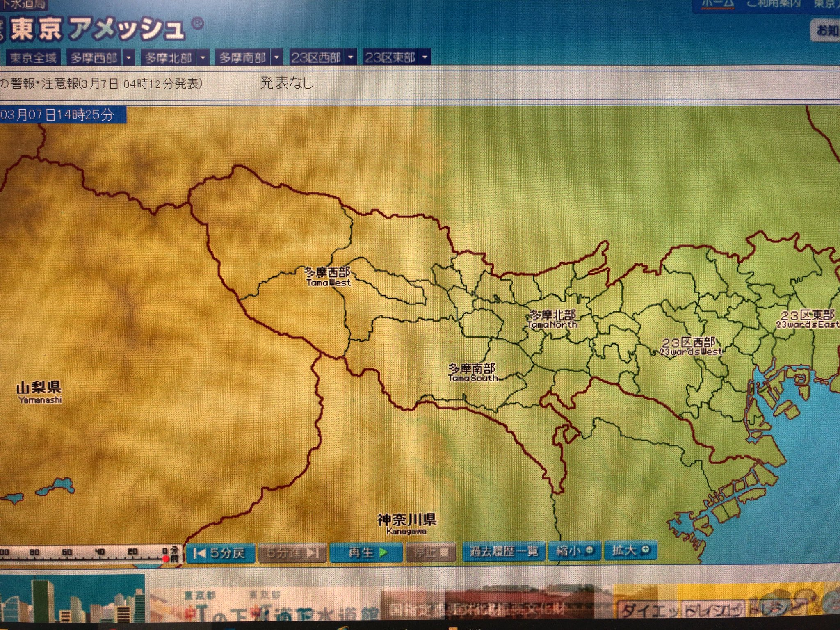The height and width of the screenshot is (630, 840).
Task: Open 過去履歴一覧 history list
Action: point(503,551)
